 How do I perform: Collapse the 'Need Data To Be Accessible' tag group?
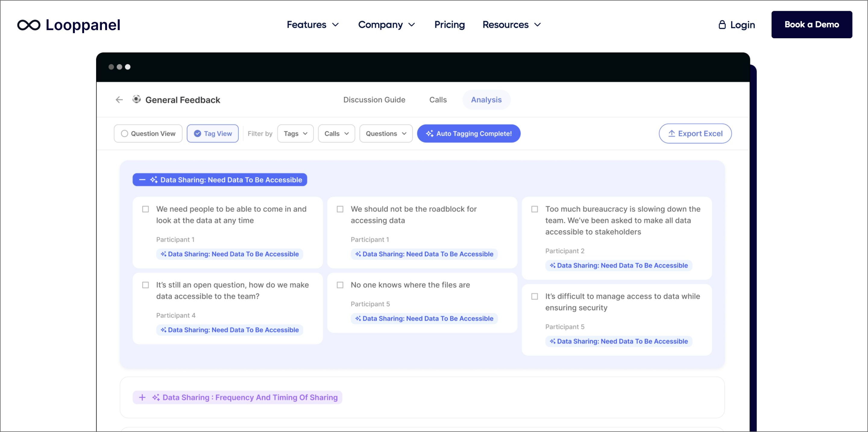[142, 180]
